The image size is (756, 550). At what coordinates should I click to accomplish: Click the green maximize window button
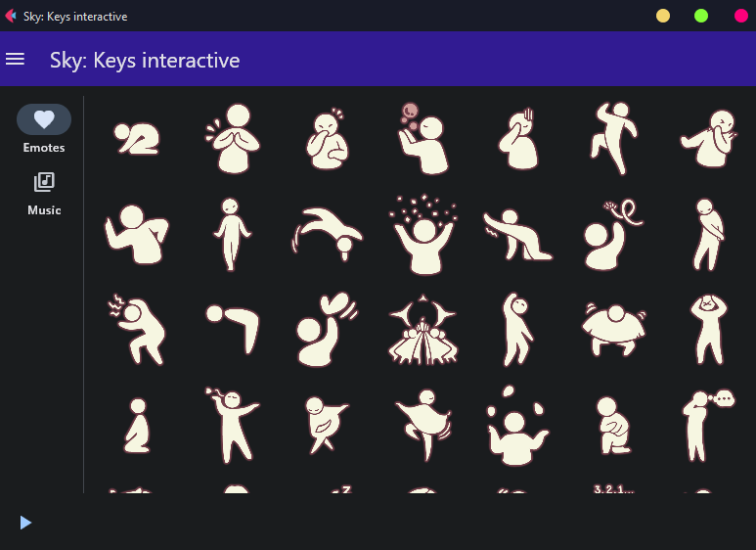point(701,16)
